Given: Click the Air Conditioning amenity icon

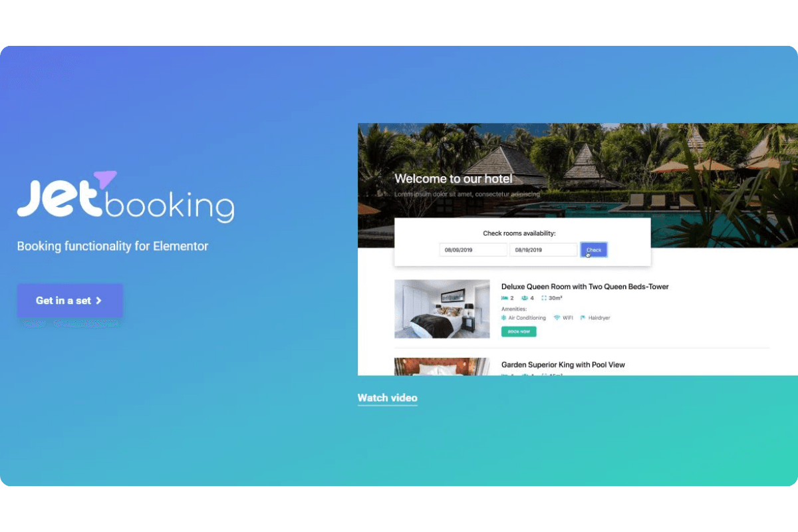Looking at the screenshot, I should click(504, 318).
